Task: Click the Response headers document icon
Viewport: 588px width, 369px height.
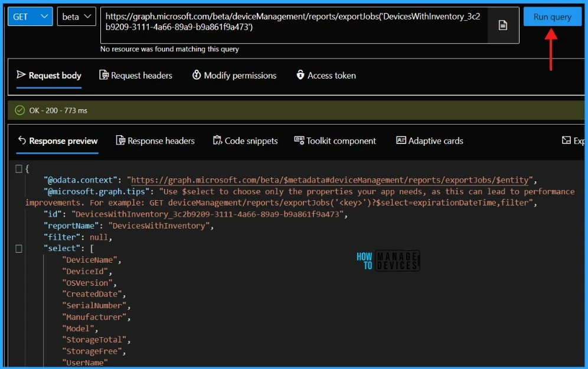Action: [120, 141]
